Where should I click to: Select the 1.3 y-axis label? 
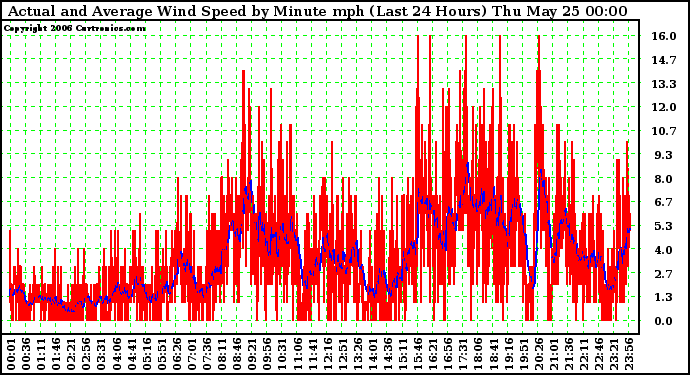coord(664,298)
